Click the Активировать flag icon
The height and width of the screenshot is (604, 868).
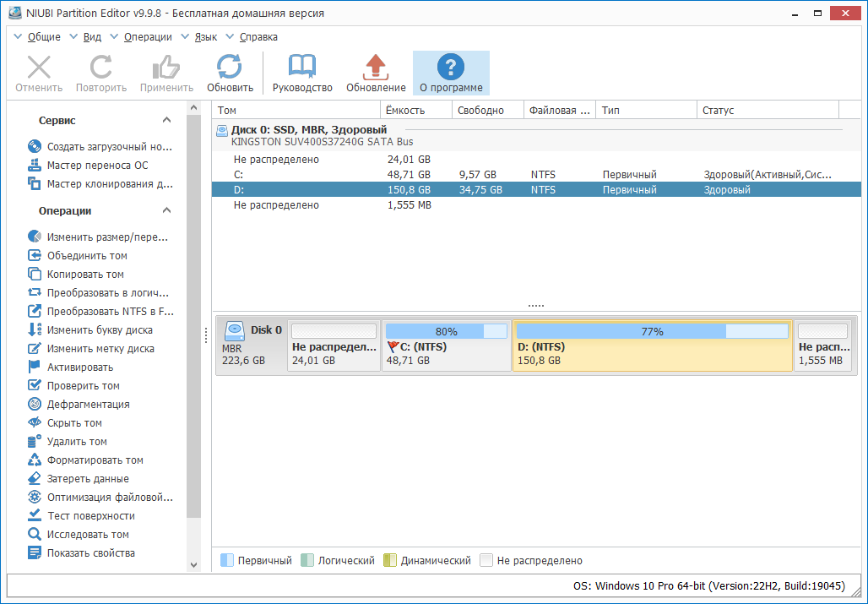[x=35, y=367]
